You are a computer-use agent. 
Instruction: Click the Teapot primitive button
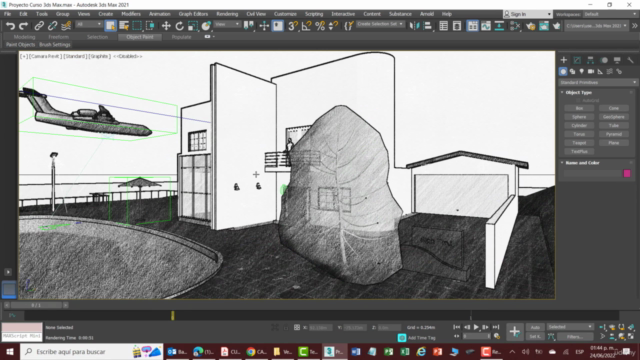tap(579, 143)
